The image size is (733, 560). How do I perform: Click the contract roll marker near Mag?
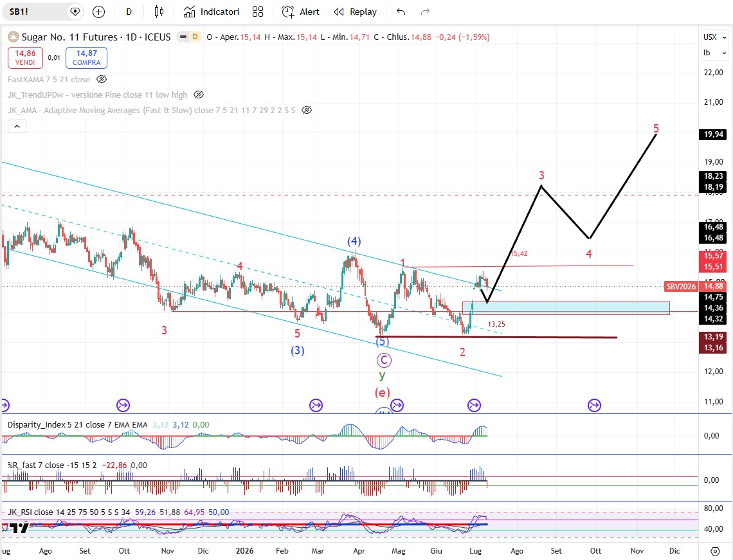click(397, 405)
